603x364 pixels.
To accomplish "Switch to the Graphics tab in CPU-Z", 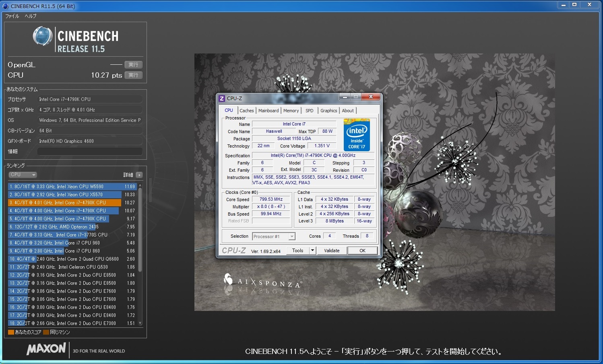I will pos(329,111).
